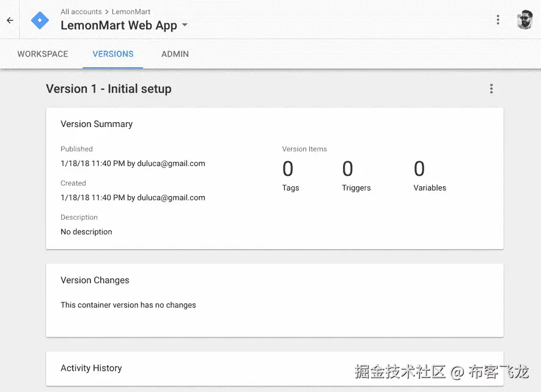
Task: Click the 'Version Changes' heading
Action: pos(95,280)
